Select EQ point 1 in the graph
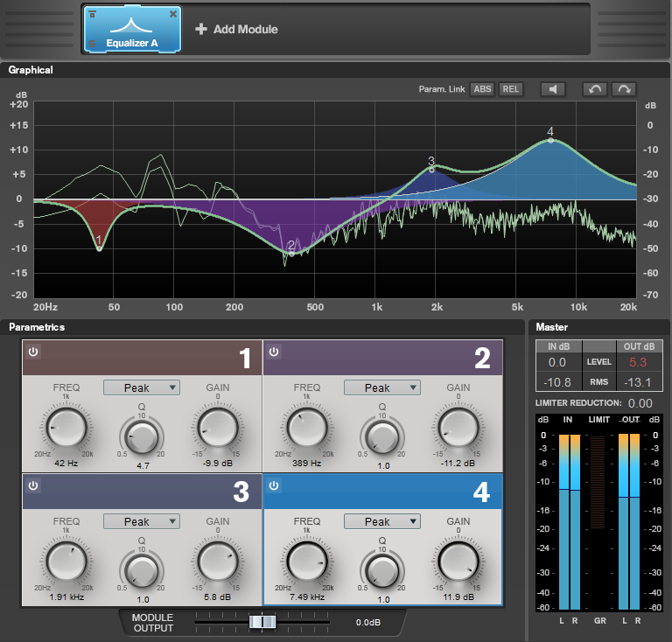This screenshot has height=642, width=672. pyautogui.click(x=99, y=248)
